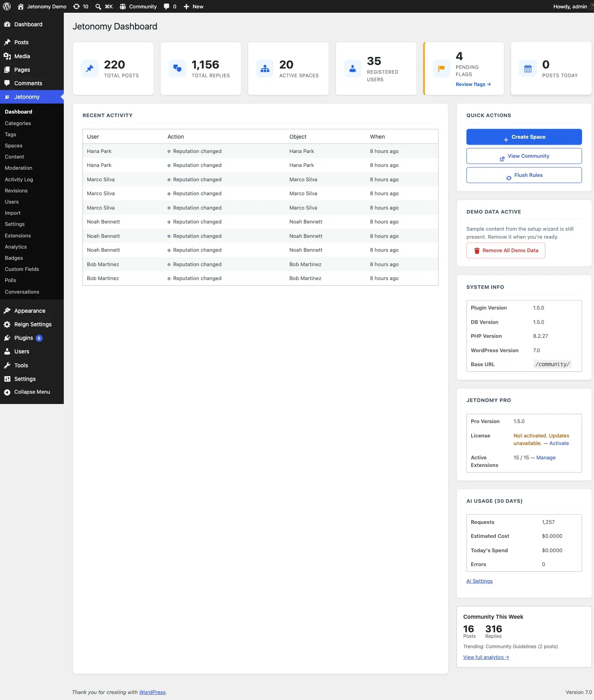Image resolution: width=594 pixels, height=700 pixels.
Task: Click the user icon on Registered Users card
Action: 353,69
